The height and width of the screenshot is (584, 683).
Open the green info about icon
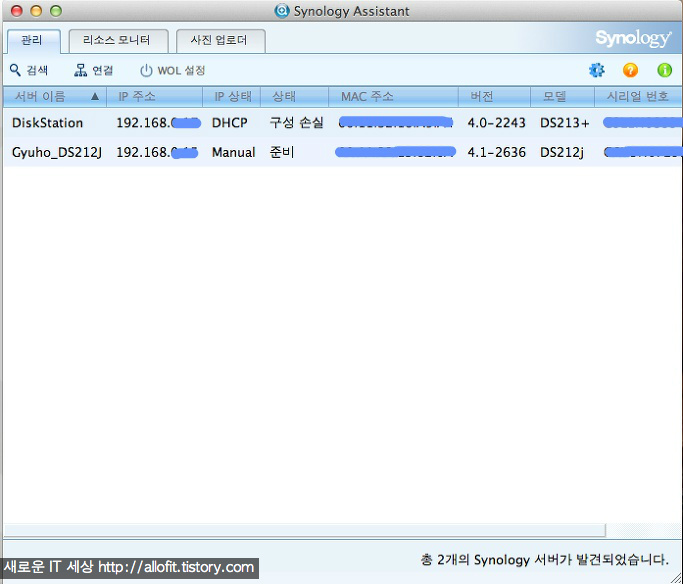point(664,70)
